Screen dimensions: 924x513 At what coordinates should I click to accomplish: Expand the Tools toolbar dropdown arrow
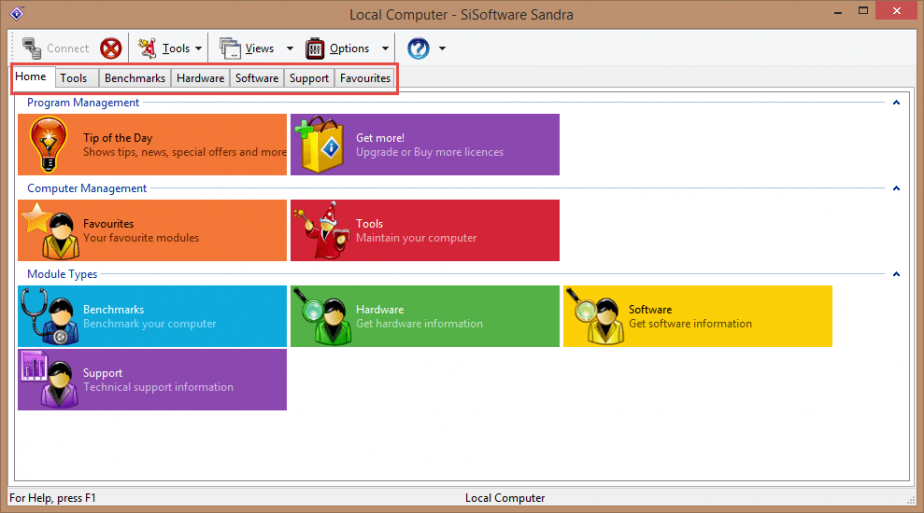tap(199, 48)
